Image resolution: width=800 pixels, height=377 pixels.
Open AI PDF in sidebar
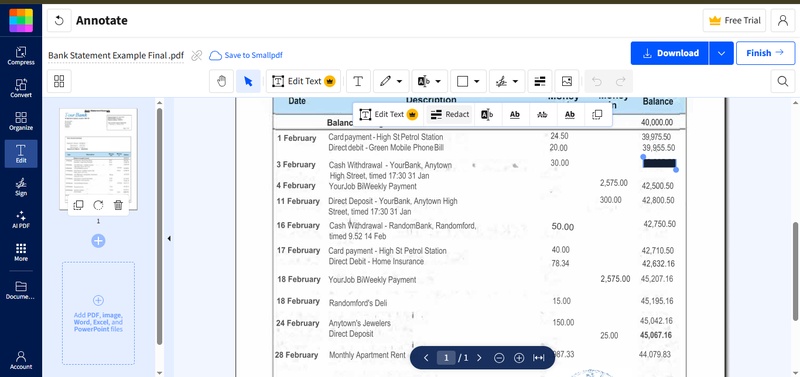tap(21, 219)
